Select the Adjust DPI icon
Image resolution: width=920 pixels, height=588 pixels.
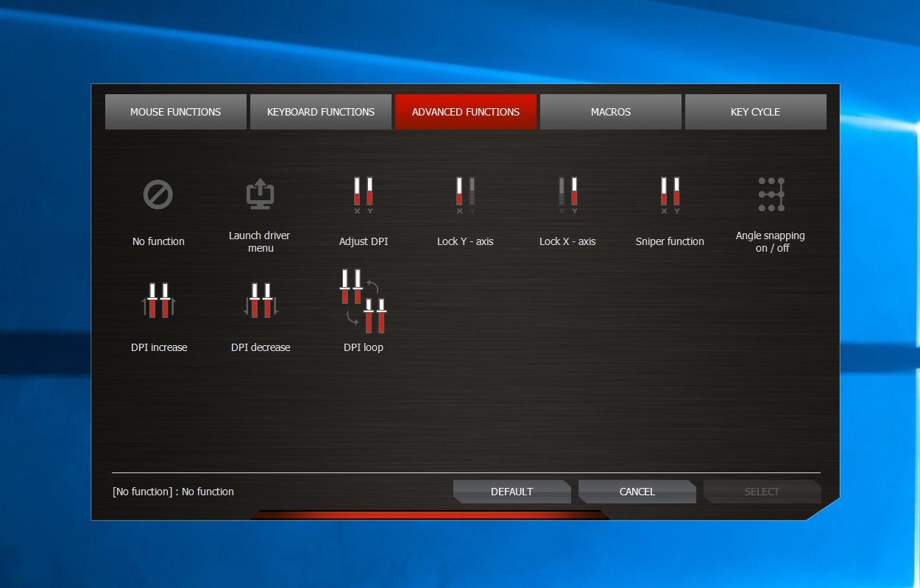click(363, 195)
